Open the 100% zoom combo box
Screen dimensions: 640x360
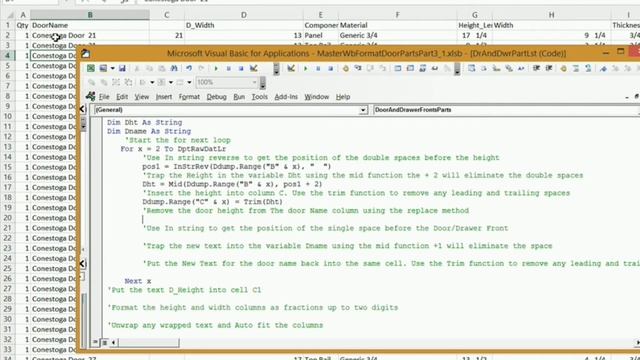tap(227, 82)
